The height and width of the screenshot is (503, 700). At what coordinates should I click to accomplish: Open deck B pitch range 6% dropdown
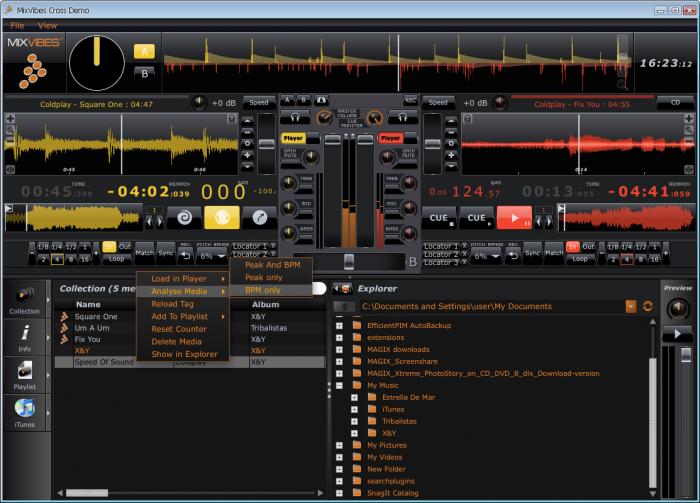[487, 257]
